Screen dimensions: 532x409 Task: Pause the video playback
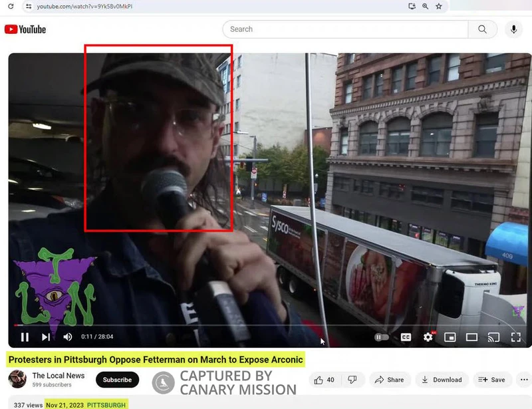[x=25, y=337]
